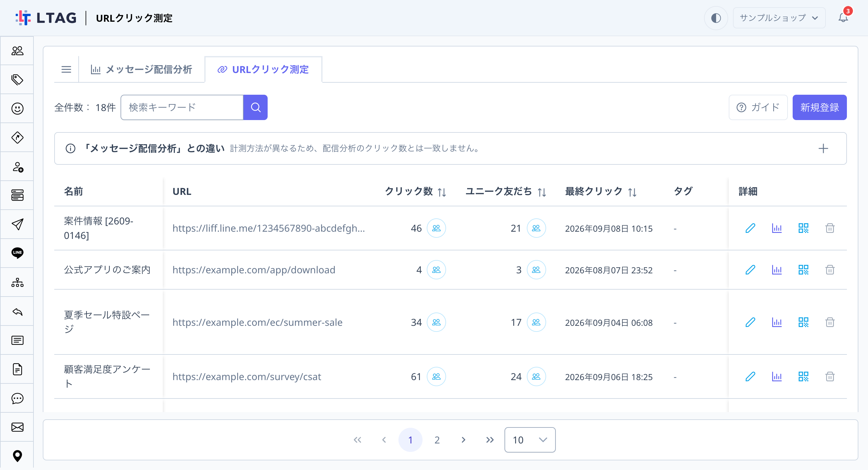Select current page 1 in pagination
Viewport: 868px width, 470px height.
click(410, 440)
